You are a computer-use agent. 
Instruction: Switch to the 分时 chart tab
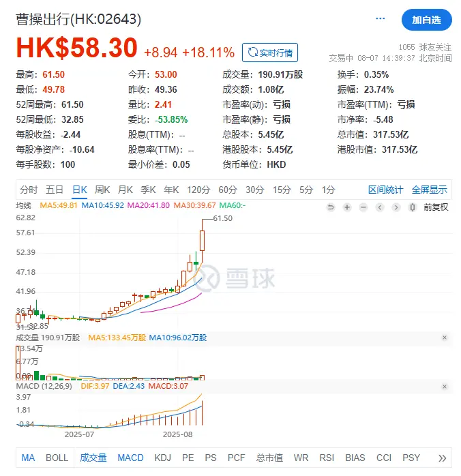pyautogui.click(x=29, y=190)
